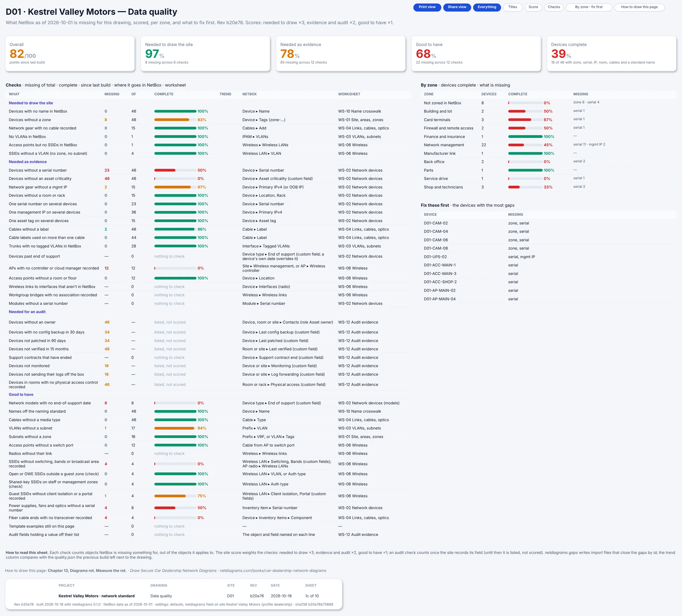Click 'APs with no controller or cloud manager recorded'
This screenshot has width=682, height=616.
click(x=54, y=268)
